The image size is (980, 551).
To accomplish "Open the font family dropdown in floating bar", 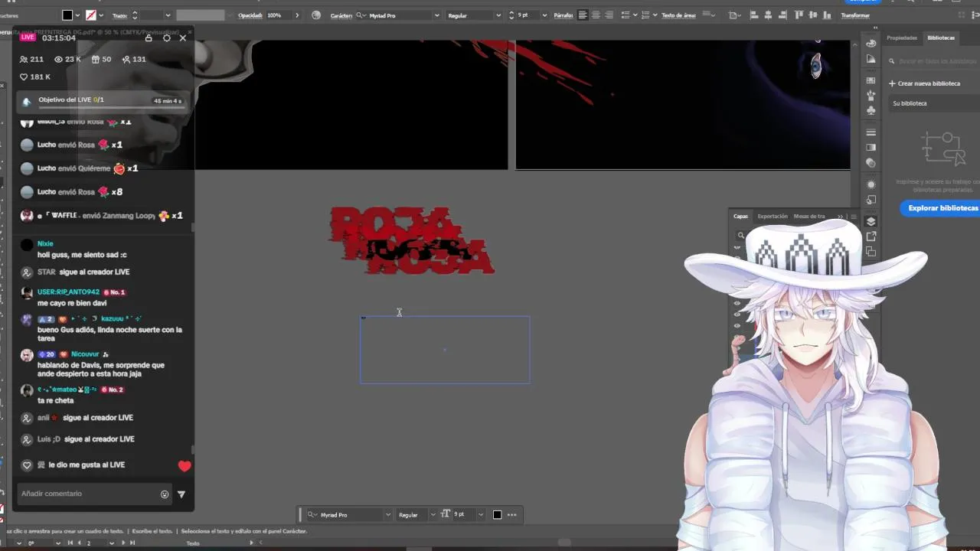I will click(387, 514).
